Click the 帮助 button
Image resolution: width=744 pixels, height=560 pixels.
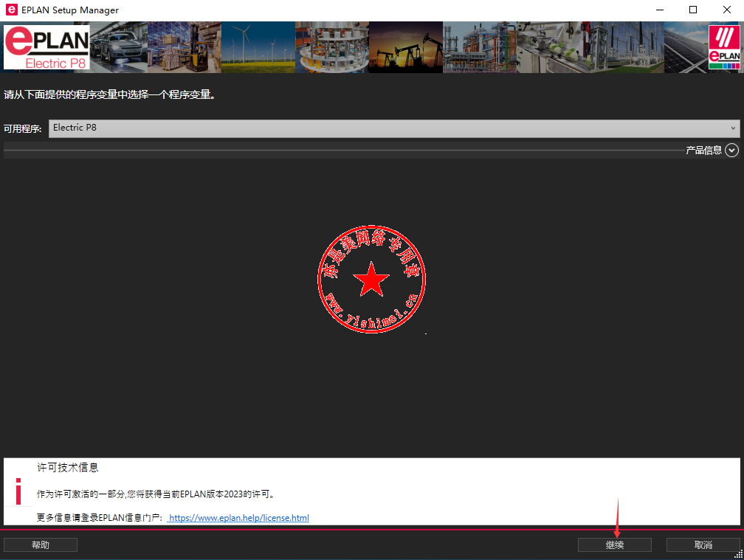41,545
